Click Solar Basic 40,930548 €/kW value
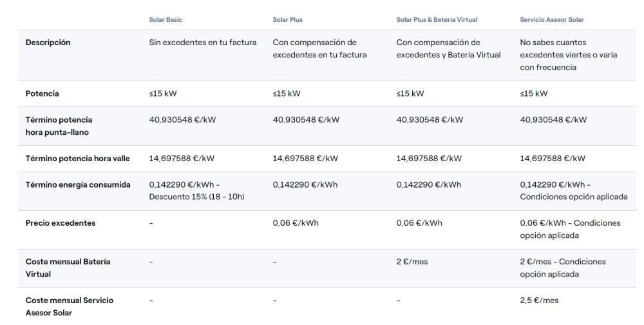This screenshot has width=644, height=325. (182, 120)
